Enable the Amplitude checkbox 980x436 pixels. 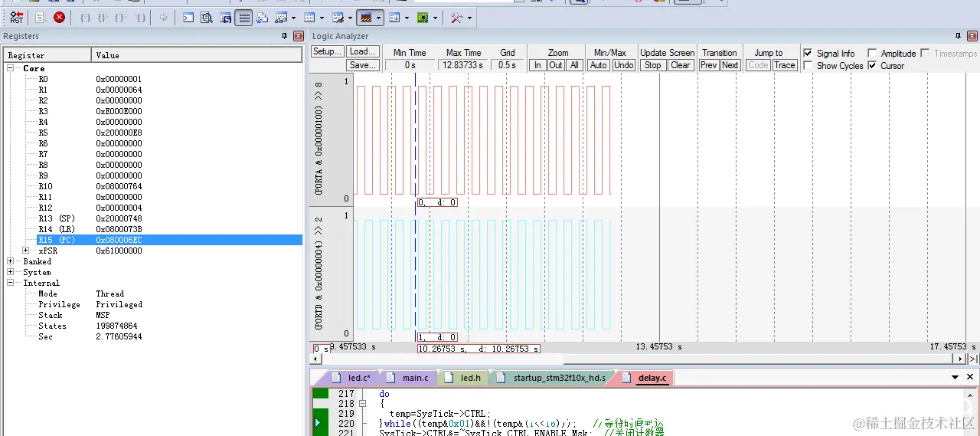[x=872, y=54]
